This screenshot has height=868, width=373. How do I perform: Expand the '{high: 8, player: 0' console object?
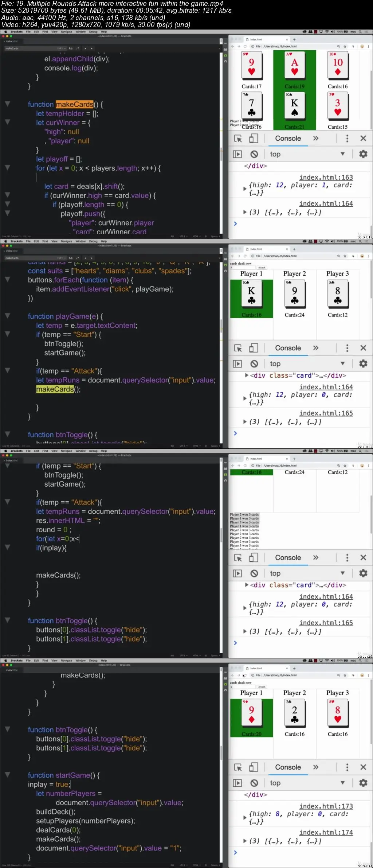[x=245, y=818]
